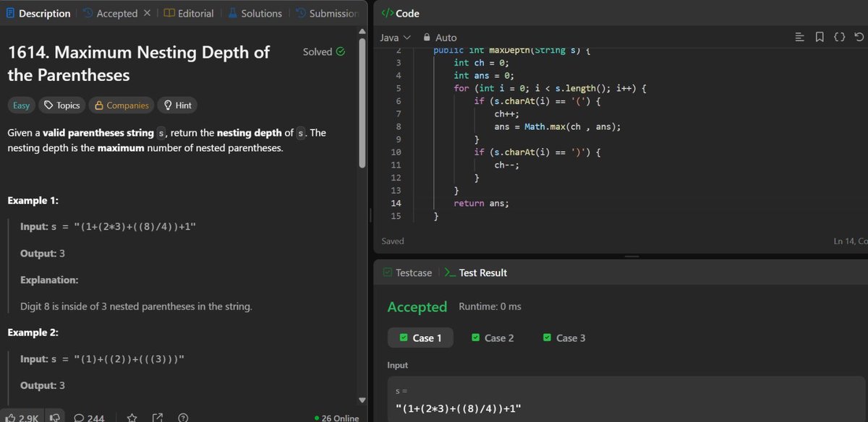This screenshot has height=422, width=868.
Task: Expand the Topics tag
Action: (61, 105)
